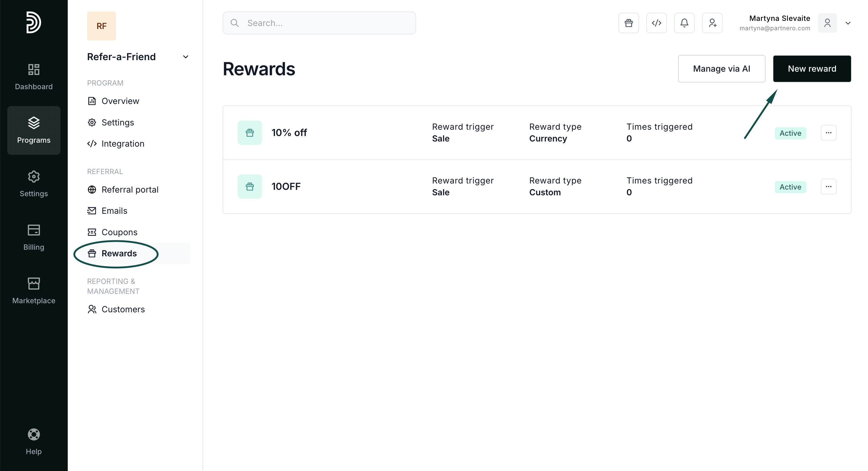Open more options for 10% off reward

tap(828, 133)
